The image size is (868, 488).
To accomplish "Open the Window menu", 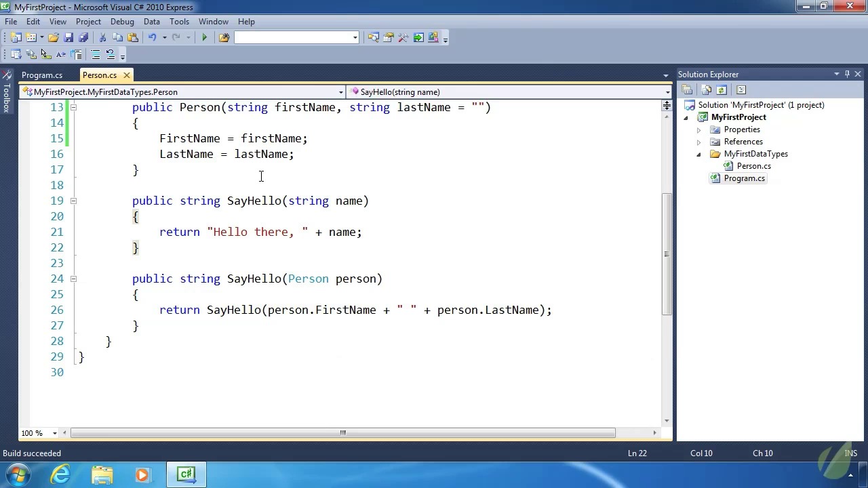I will [x=213, y=22].
